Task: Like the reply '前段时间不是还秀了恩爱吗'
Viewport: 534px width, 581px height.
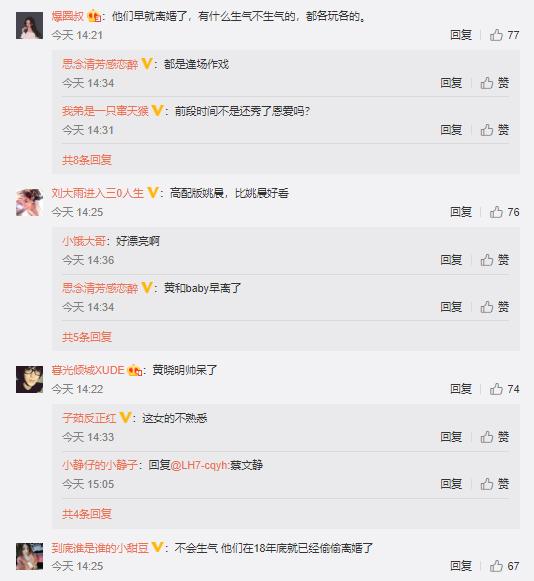Action: coord(495,130)
